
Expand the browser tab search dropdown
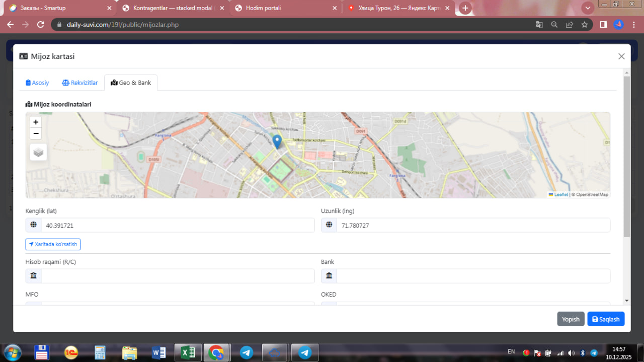click(588, 8)
